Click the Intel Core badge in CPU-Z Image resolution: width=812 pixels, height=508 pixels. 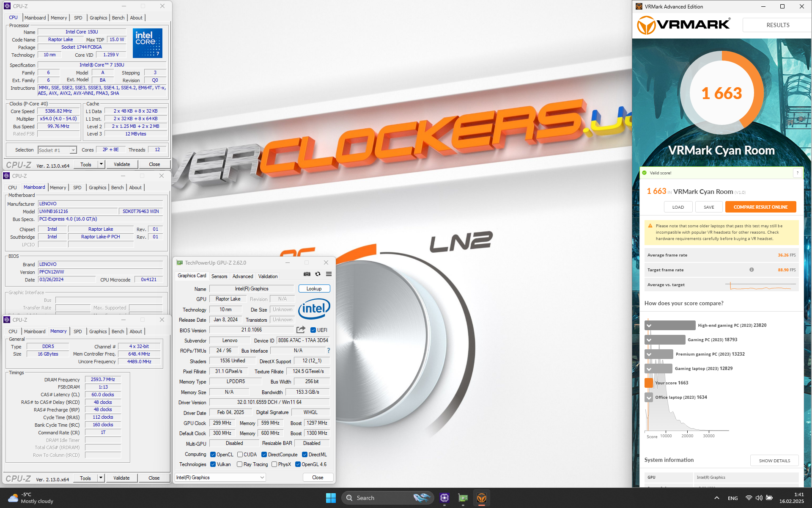click(148, 43)
